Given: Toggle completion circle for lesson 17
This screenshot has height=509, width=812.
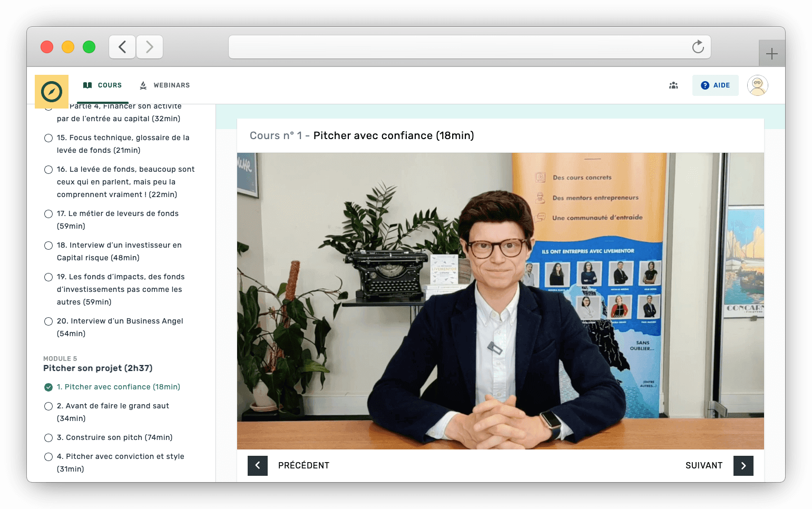Looking at the screenshot, I should click(x=48, y=214).
